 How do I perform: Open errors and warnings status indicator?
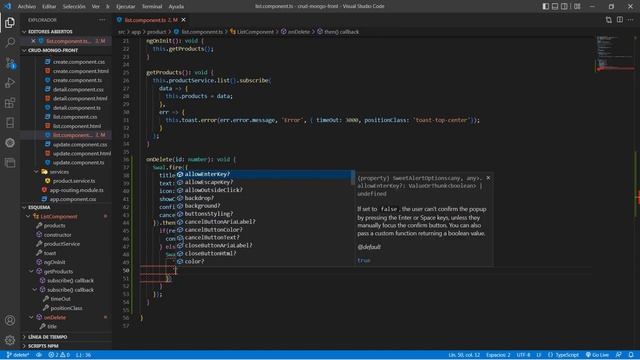(x=59, y=355)
